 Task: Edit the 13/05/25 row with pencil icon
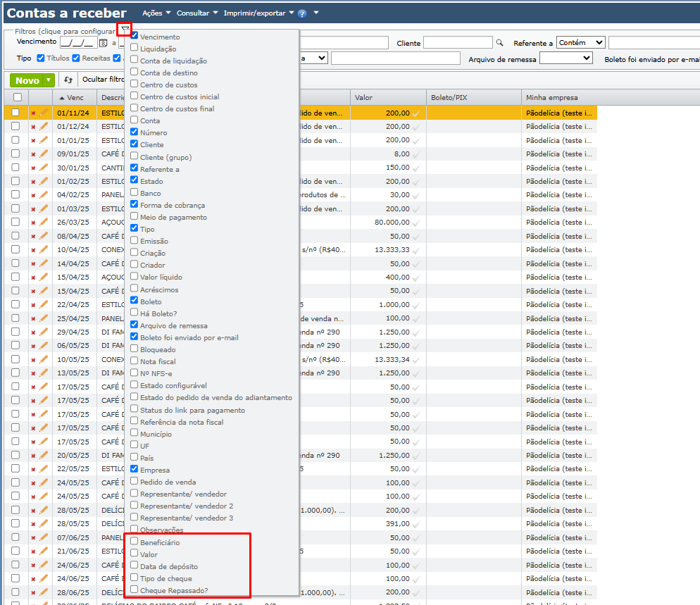coord(43,373)
